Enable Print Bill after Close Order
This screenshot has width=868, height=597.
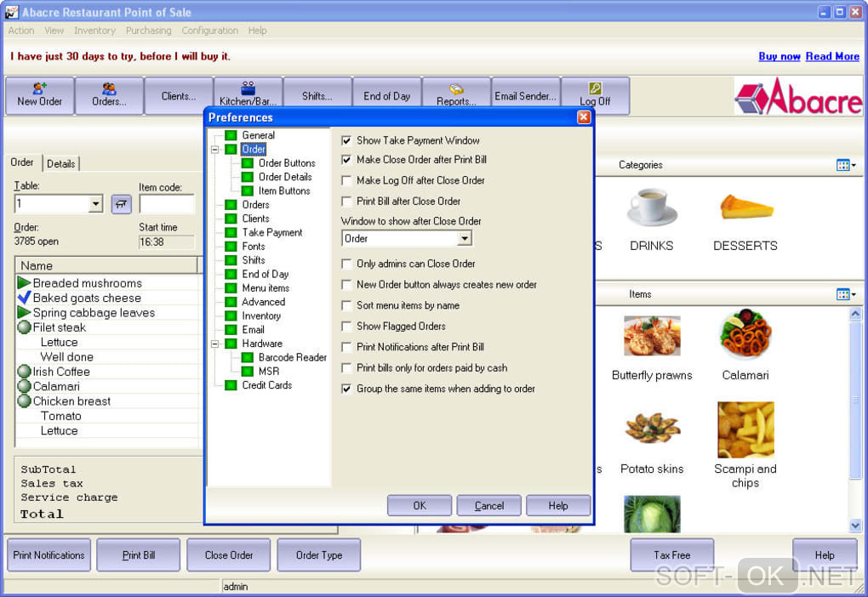[x=346, y=202]
